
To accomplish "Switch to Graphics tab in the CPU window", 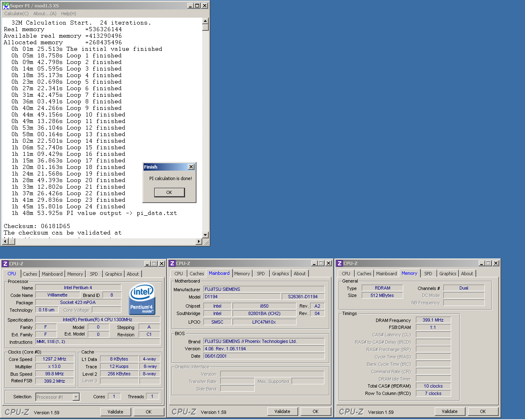I will pos(114,274).
